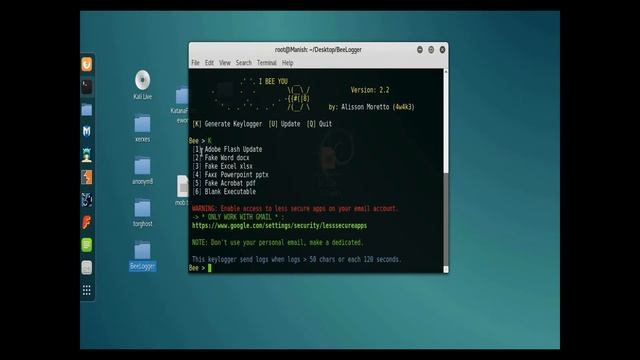Open the Terminal menu in menu bar

click(x=267, y=63)
